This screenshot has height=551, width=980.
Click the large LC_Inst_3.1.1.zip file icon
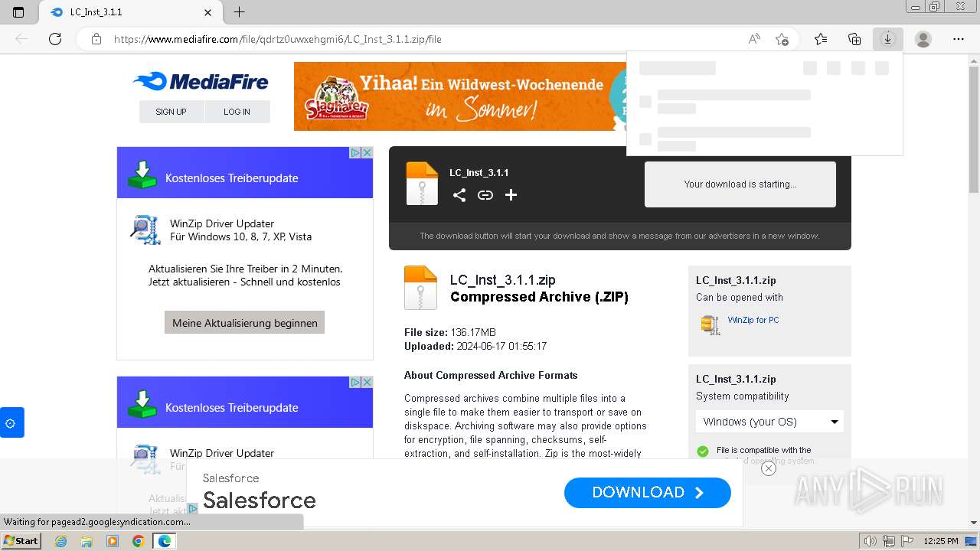point(420,288)
